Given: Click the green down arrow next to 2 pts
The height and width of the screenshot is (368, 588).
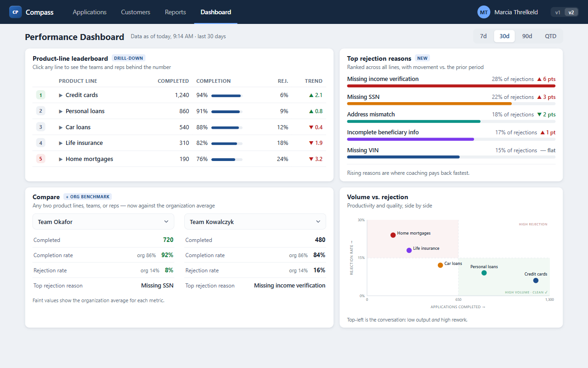Looking at the screenshot, I should 539,115.
